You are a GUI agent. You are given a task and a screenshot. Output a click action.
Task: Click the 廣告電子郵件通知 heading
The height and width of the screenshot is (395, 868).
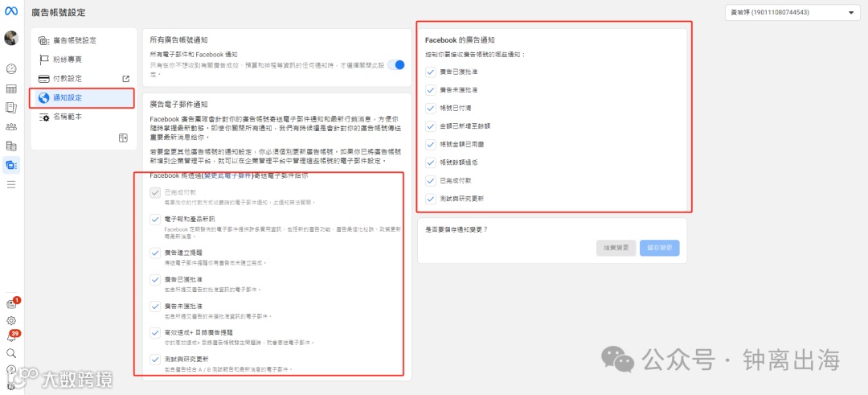click(178, 104)
